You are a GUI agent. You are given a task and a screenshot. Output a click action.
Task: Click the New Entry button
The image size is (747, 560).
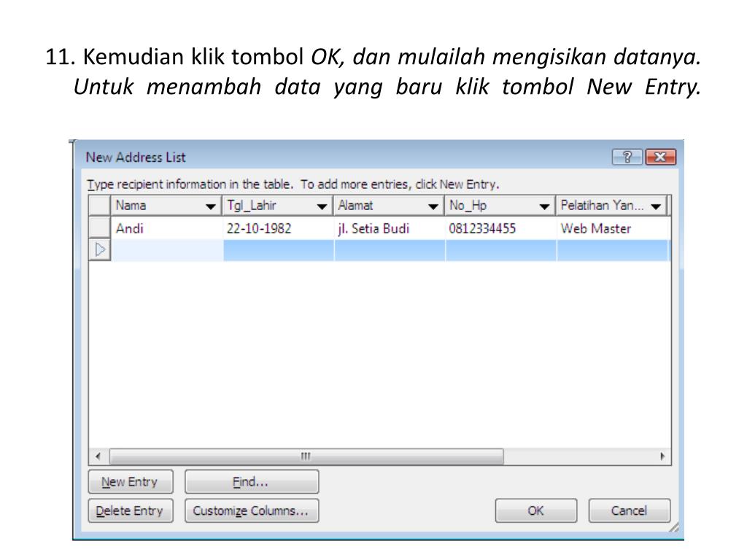point(130,482)
